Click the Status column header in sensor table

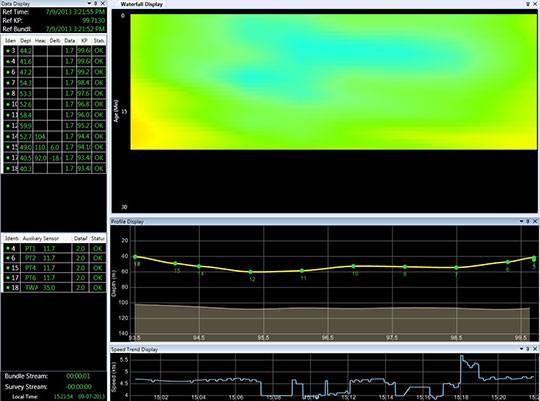[x=99, y=41]
